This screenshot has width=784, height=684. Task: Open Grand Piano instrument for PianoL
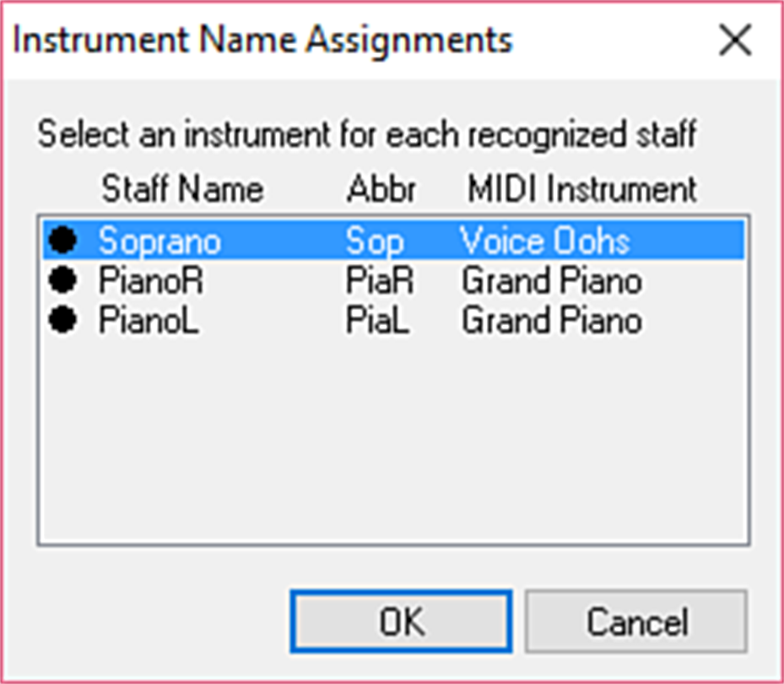click(x=551, y=321)
